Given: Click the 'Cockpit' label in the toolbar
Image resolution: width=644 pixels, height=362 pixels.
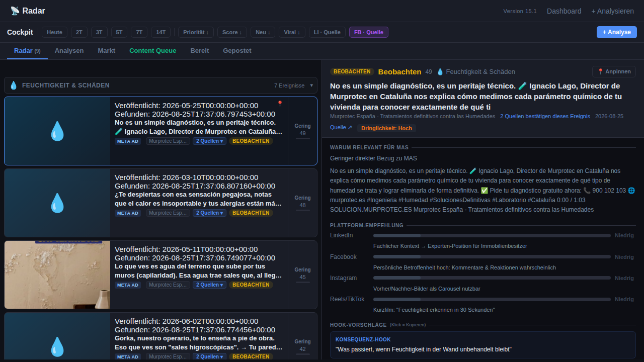Looking at the screenshot, I should pyautogui.click(x=20, y=32).
